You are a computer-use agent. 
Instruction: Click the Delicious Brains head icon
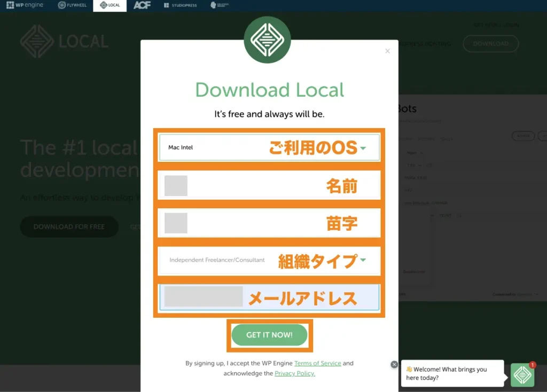219,5
